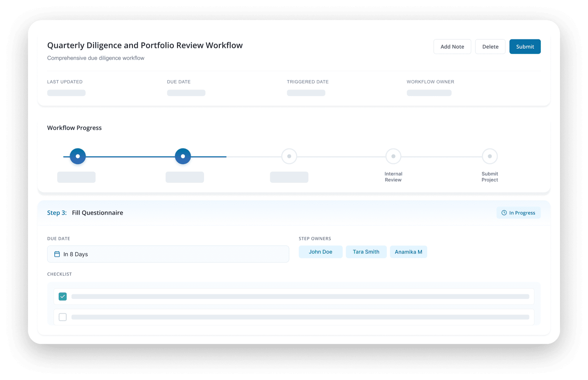Select the Internal Review label
Viewport: 588px width, 380px height.
tap(393, 176)
